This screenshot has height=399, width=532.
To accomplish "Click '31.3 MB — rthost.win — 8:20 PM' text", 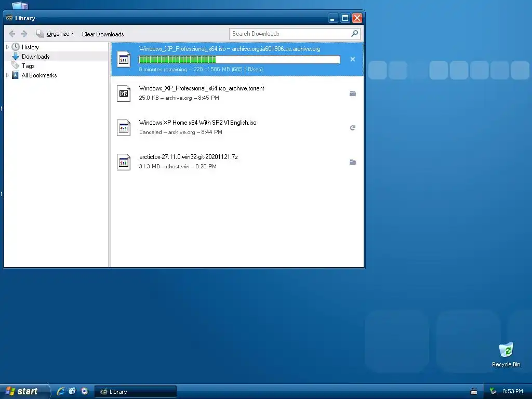I will pos(178,166).
